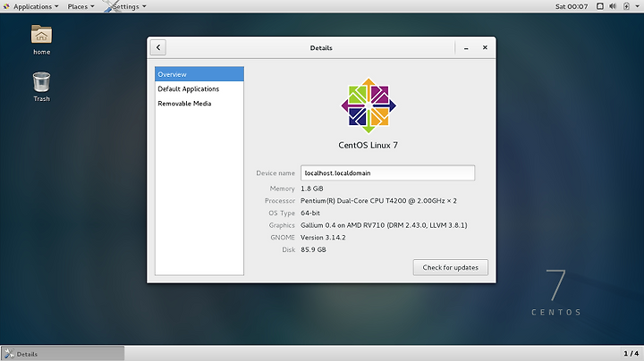Click Check for updates button

point(451,267)
